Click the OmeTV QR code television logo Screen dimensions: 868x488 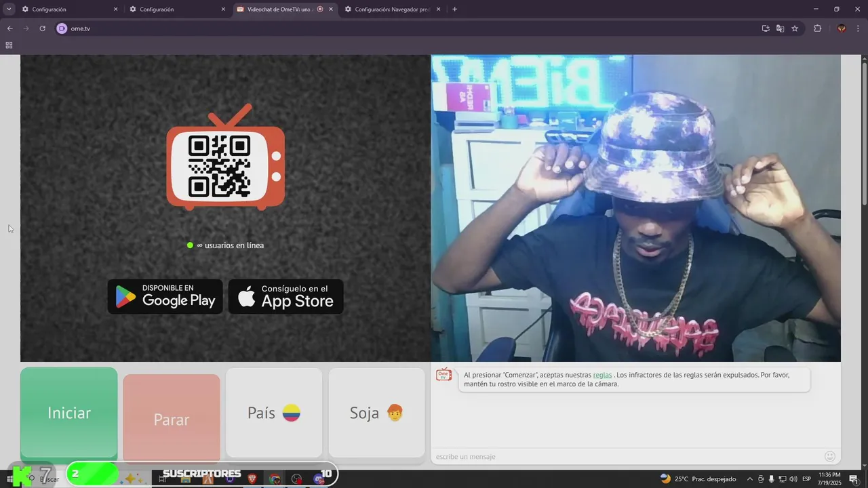pos(226,157)
